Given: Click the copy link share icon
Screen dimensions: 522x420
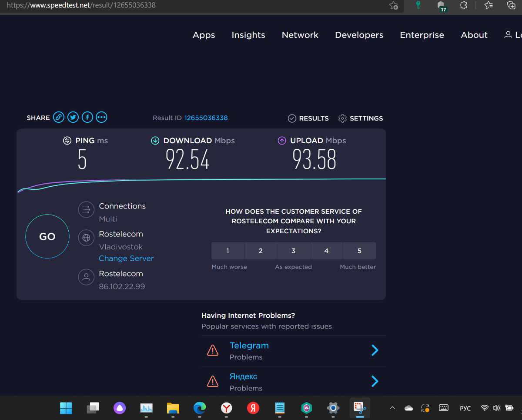Looking at the screenshot, I should point(59,118).
